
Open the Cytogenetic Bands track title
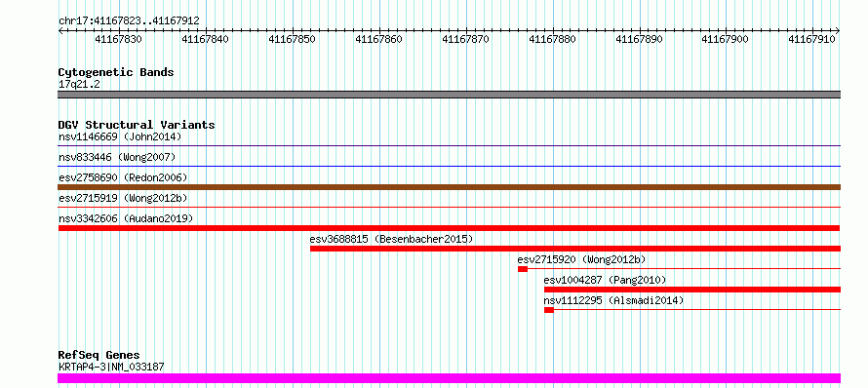(116, 72)
